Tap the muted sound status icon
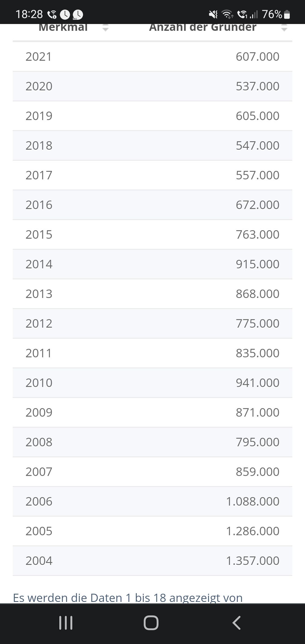305x644 pixels. pos(213,14)
